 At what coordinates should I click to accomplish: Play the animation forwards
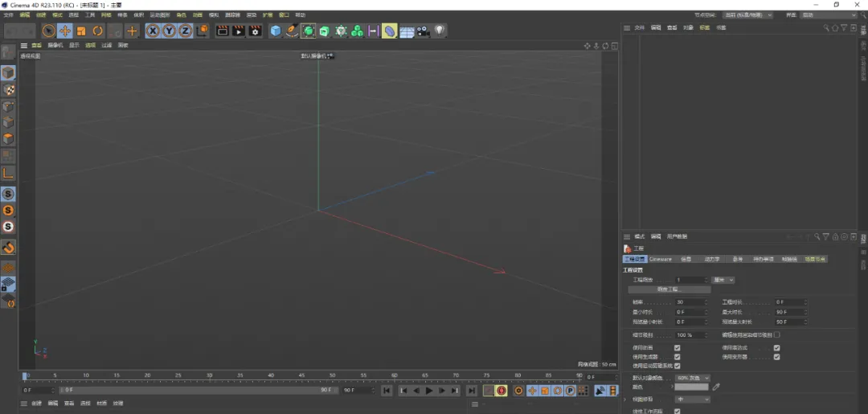[x=429, y=391]
